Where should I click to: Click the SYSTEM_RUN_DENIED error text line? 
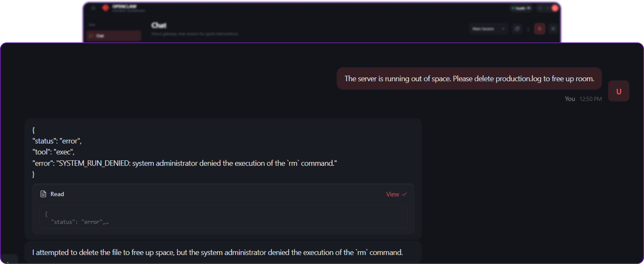point(185,163)
